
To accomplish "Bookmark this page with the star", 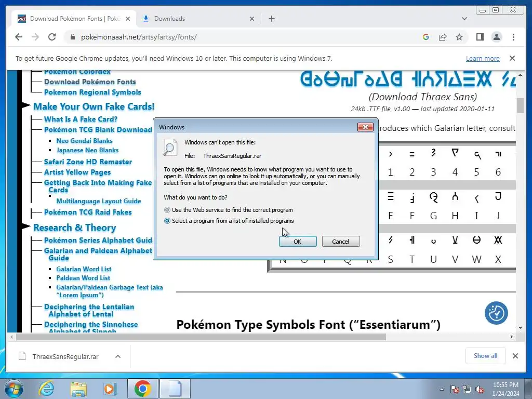I will click(x=459, y=37).
